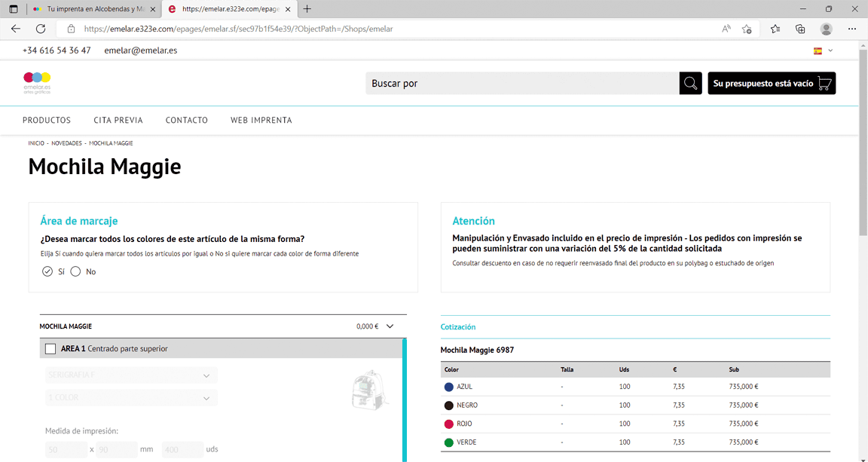Open the WEB IMPRENTA menu item
Screen dimensions: 868x462
pos(261,120)
